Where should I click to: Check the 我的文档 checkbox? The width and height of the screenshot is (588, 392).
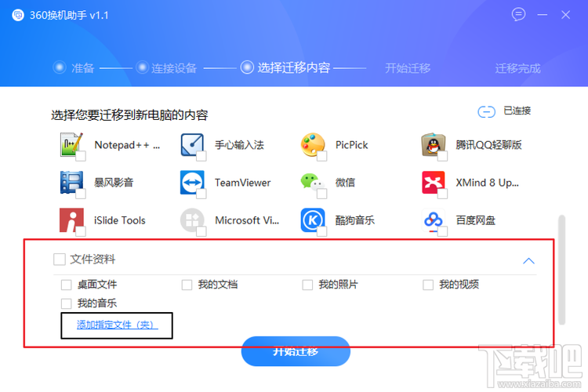pyautogui.click(x=187, y=285)
